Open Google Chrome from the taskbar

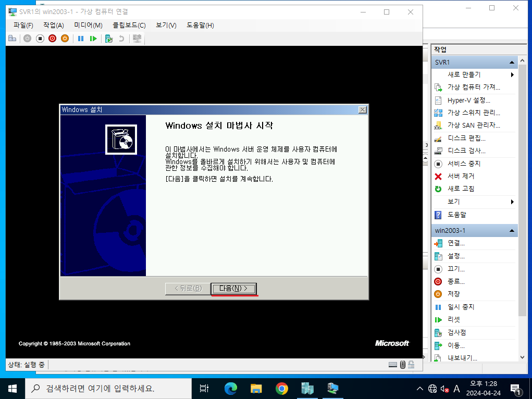pos(281,389)
